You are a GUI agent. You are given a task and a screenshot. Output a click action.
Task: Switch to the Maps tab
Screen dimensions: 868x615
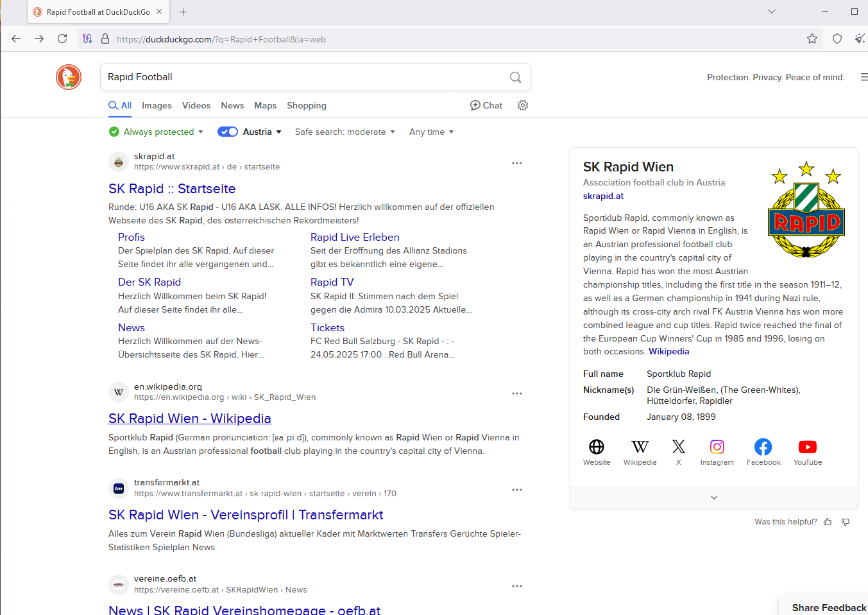click(x=266, y=105)
